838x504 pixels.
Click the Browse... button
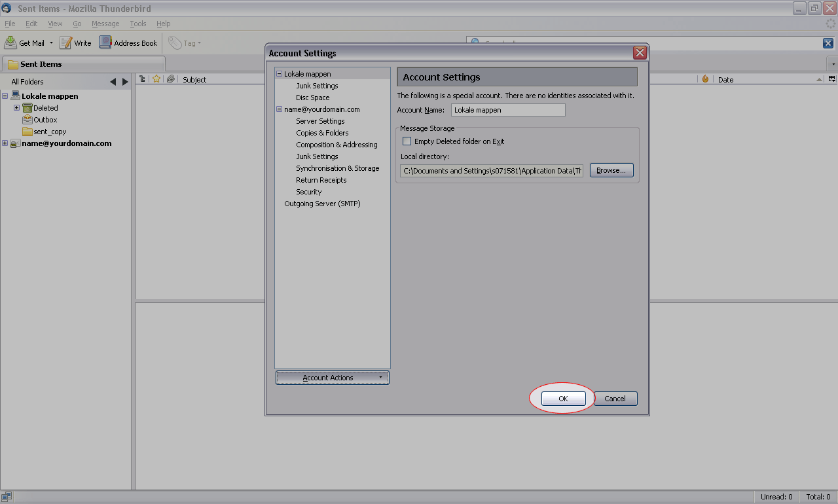tap(611, 170)
